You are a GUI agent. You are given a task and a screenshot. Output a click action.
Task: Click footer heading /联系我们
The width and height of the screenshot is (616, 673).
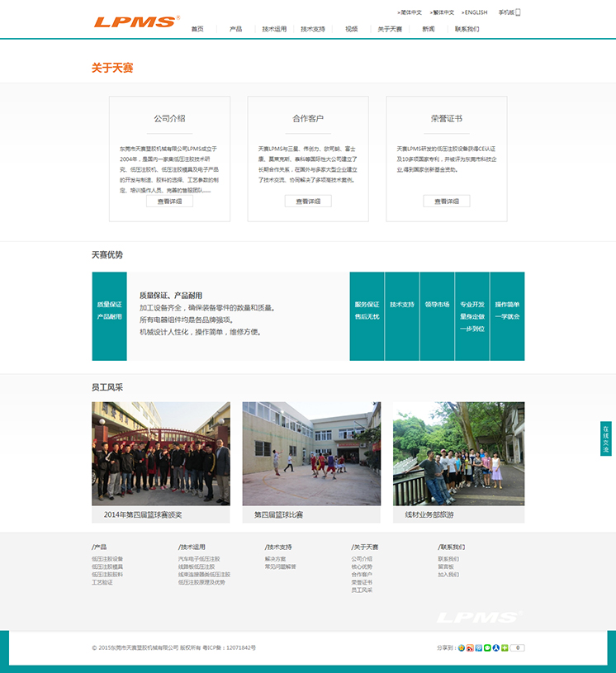(x=452, y=547)
